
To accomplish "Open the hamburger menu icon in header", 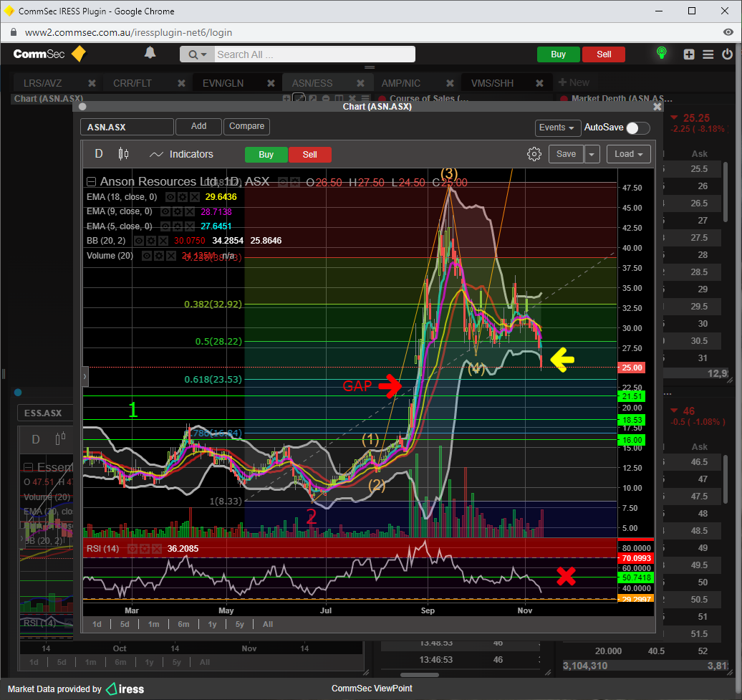I will tap(708, 54).
